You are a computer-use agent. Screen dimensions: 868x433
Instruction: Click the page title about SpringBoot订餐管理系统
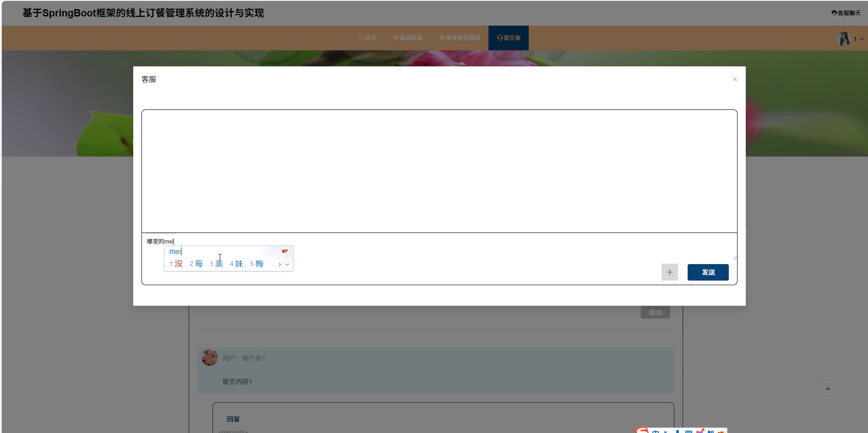pyautogui.click(x=143, y=13)
